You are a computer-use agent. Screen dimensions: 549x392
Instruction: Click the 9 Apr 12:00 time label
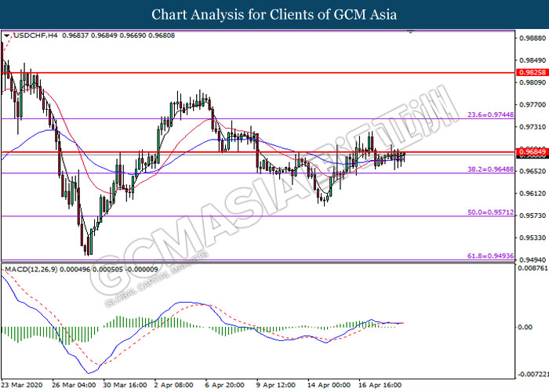pos(276,385)
